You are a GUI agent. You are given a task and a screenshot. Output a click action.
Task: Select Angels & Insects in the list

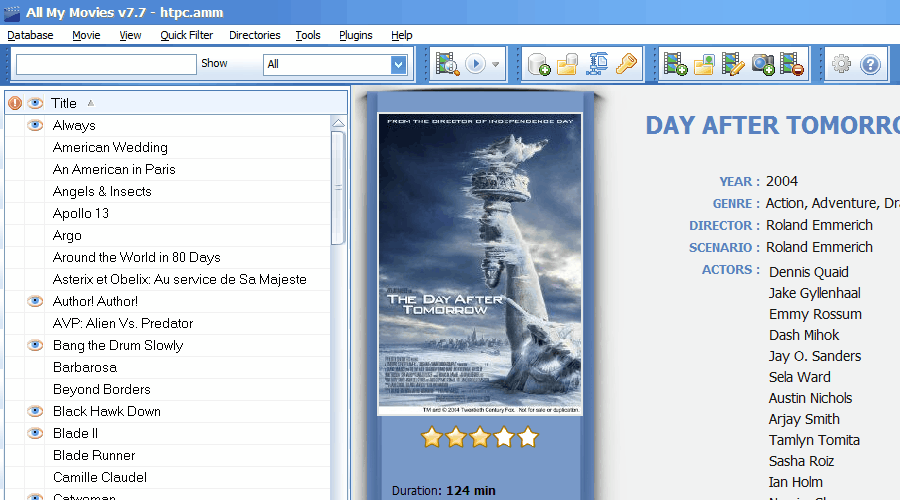pos(102,191)
